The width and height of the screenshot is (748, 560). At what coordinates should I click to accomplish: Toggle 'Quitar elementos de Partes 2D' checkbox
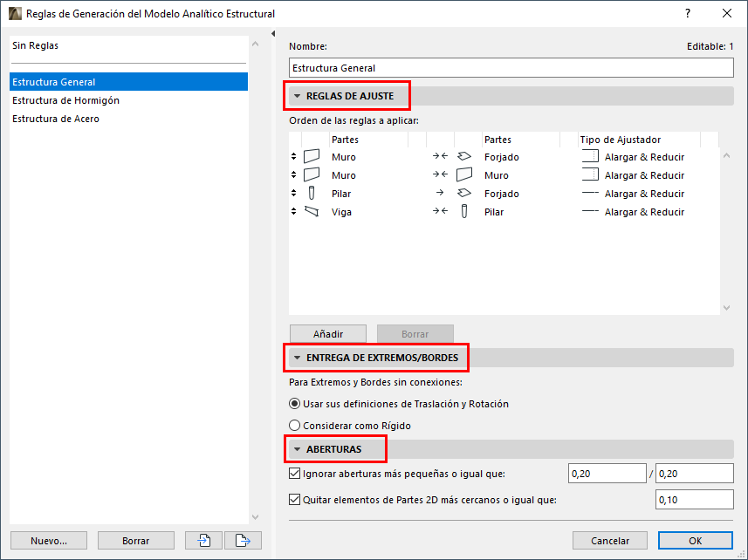[294, 500]
